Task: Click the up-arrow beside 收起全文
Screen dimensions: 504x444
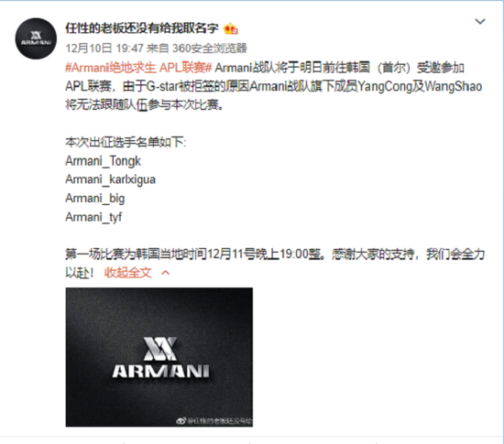Action: pos(165,273)
